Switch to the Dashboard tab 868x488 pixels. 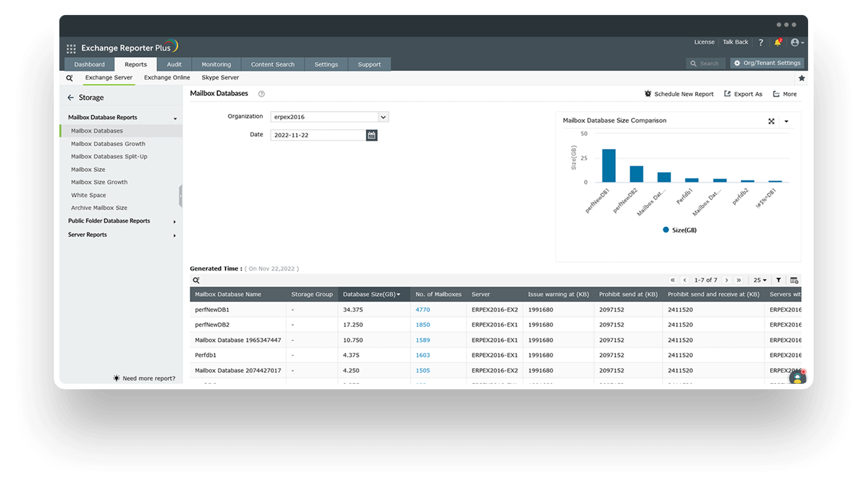(89, 64)
